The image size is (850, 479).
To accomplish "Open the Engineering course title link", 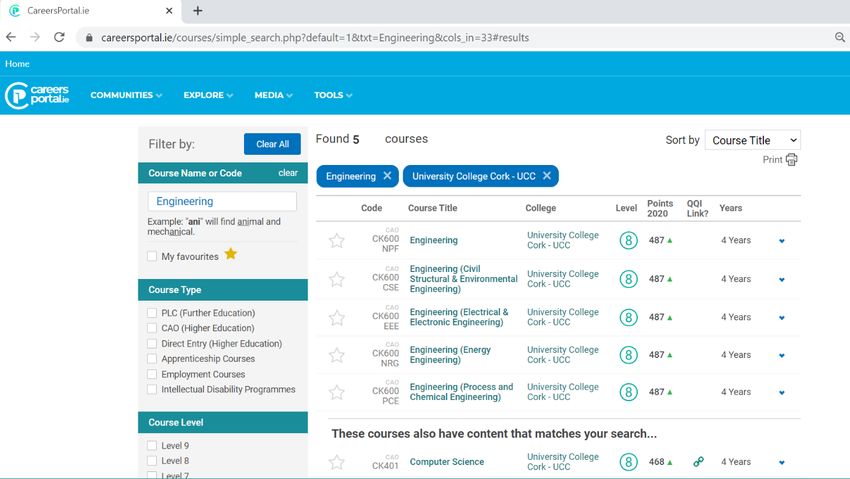I will 434,240.
